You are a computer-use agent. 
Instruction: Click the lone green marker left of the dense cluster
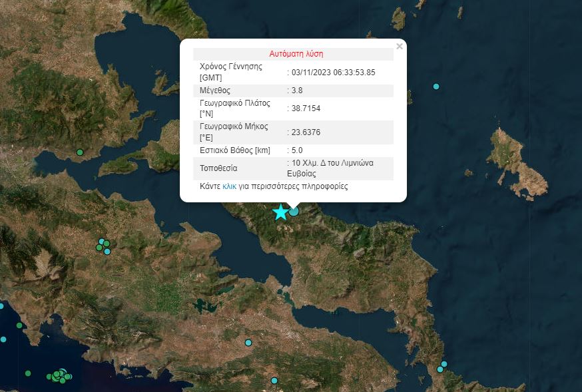[x=28, y=373]
